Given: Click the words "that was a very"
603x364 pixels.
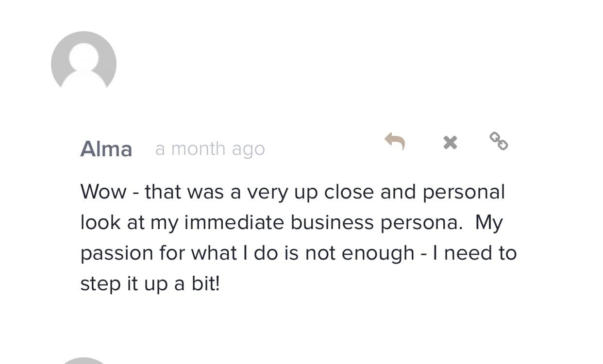Looking at the screenshot, I should point(217,192).
